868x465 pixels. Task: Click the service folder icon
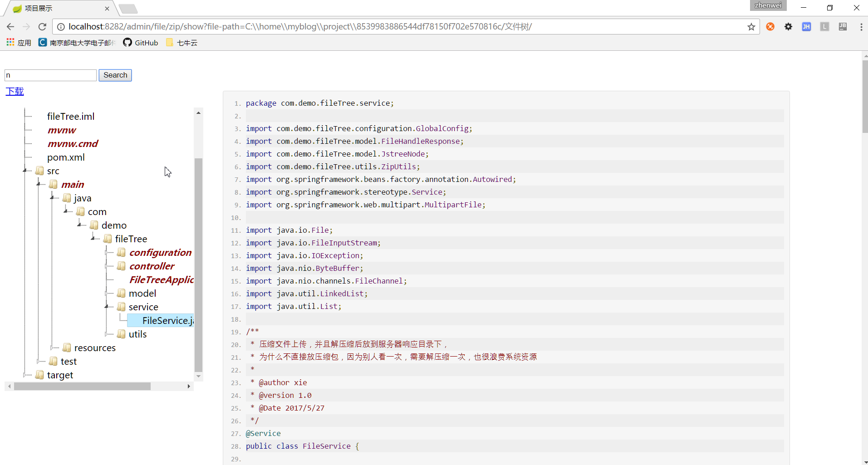tap(122, 307)
